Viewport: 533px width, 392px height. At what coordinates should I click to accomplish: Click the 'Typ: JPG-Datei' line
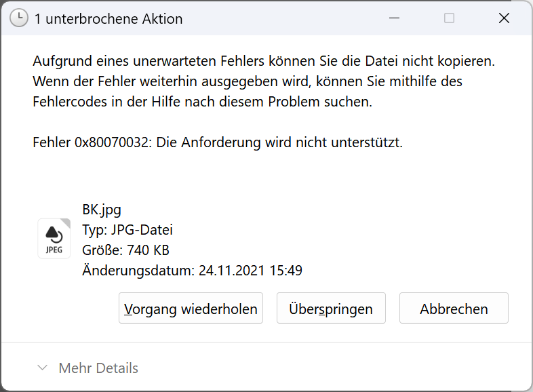coord(127,229)
